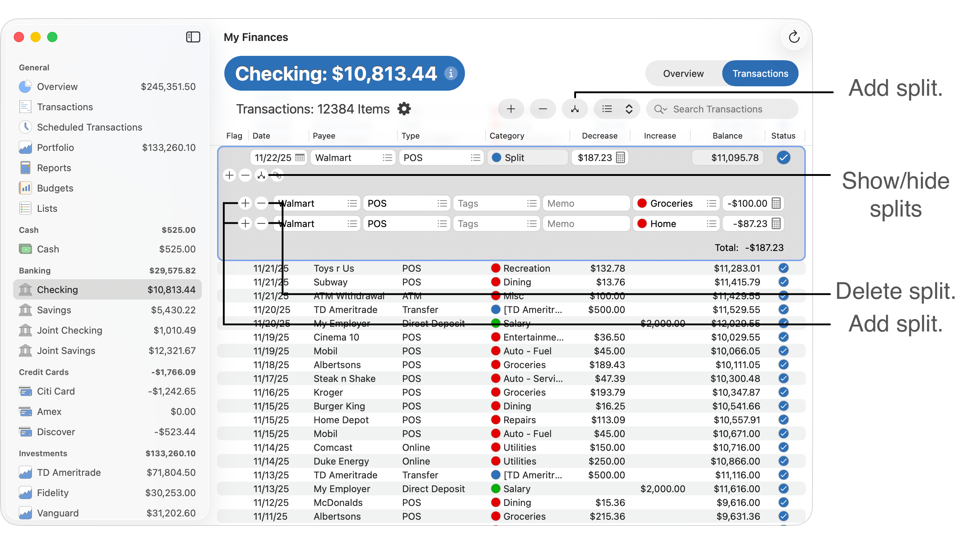This screenshot has width=980, height=544.
Task: Open the Reports section in the sidebar
Action: (x=54, y=168)
